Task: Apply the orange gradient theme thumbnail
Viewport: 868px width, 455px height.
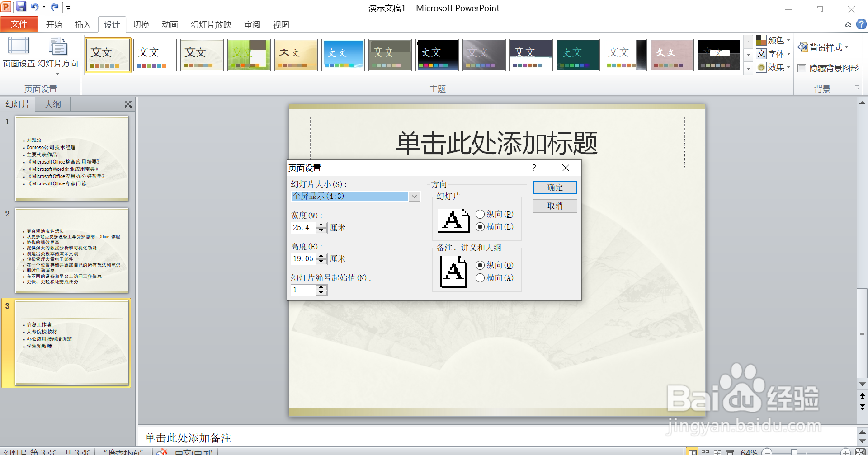Action: 296,55
